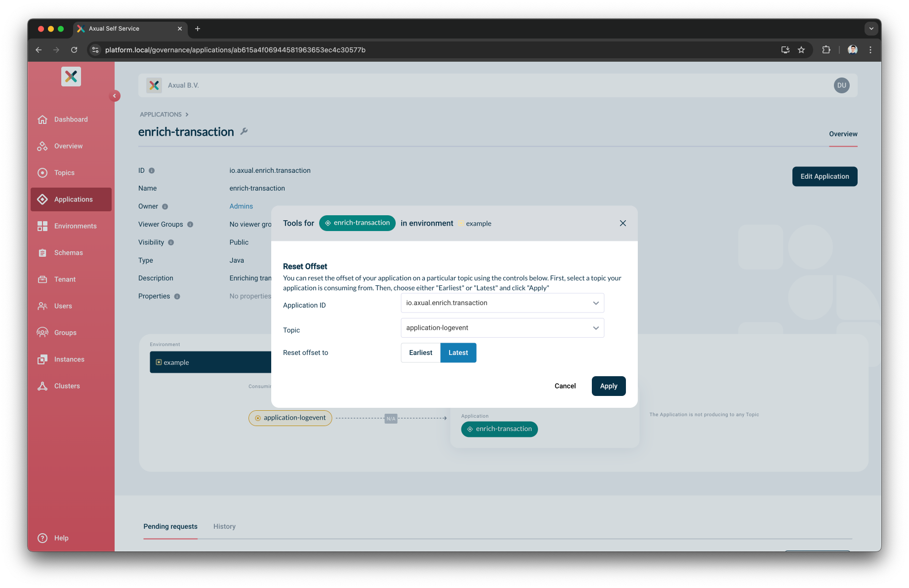Reload the page in browser
The height and width of the screenshot is (588, 909).
coord(74,50)
